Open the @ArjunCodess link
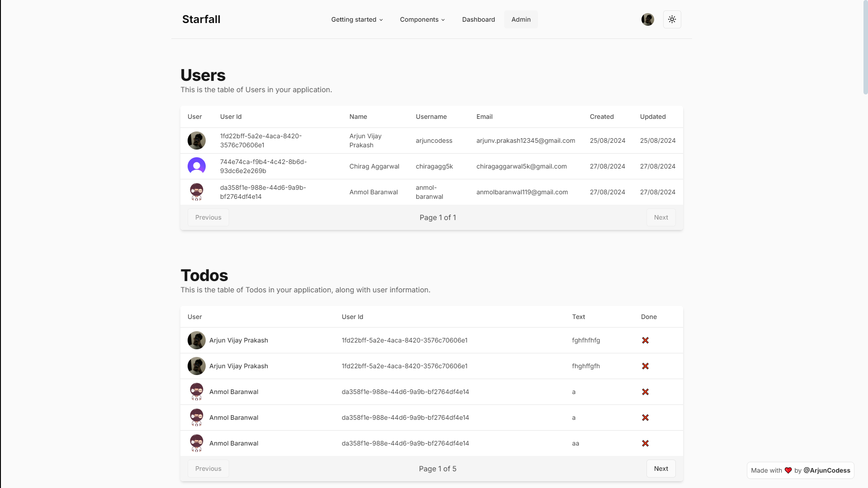Screen dimensions: 868x488 tap(826, 470)
